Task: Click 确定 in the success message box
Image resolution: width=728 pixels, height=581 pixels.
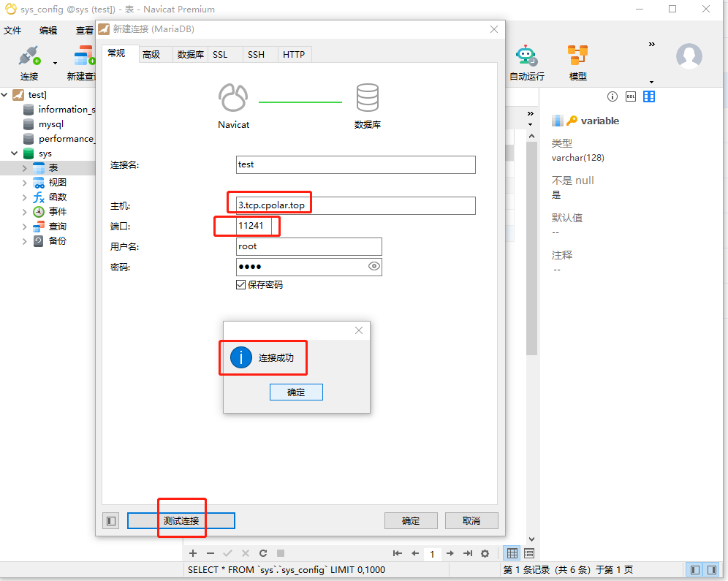Action: click(x=296, y=392)
